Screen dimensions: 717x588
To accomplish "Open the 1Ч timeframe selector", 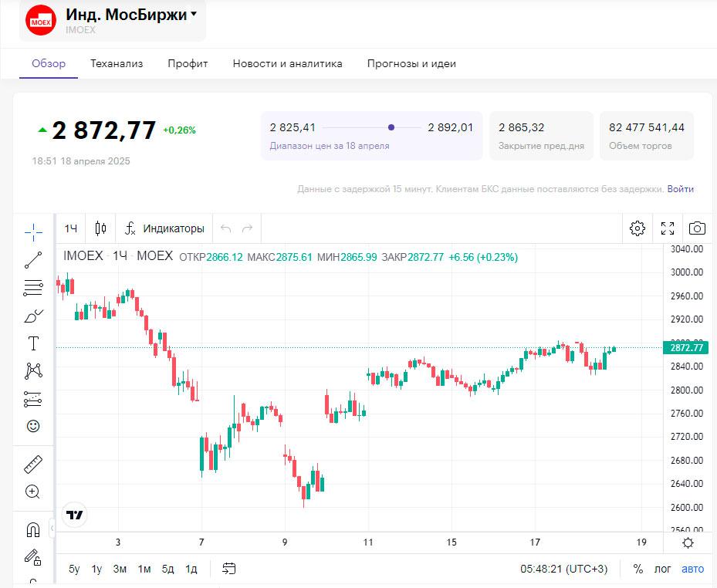I will pos(71,228).
